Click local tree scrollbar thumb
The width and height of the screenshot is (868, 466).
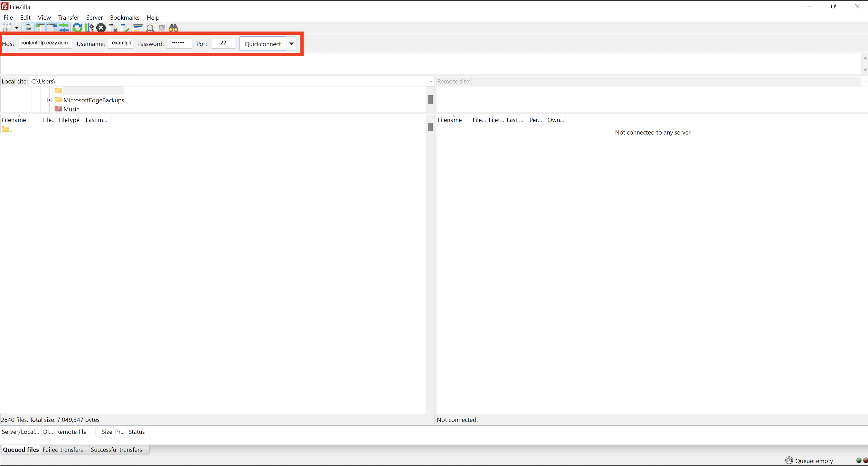pyautogui.click(x=430, y=99)
